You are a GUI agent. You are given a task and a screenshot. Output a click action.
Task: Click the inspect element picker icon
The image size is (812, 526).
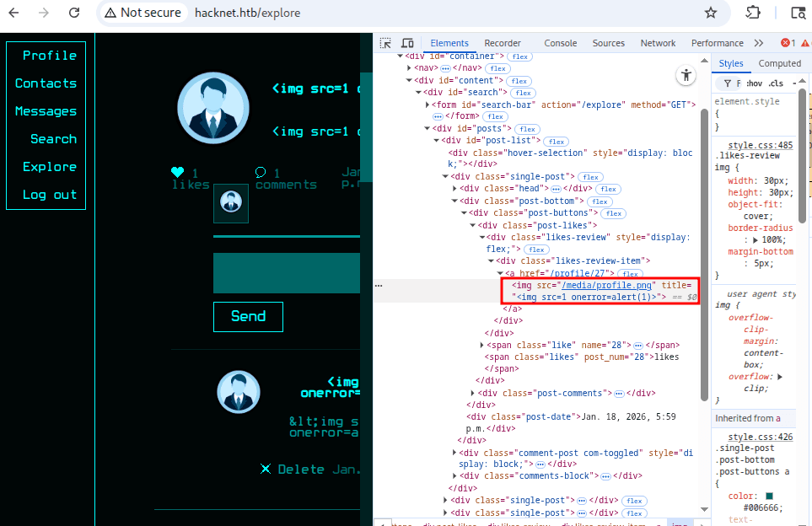pos(385,43)
